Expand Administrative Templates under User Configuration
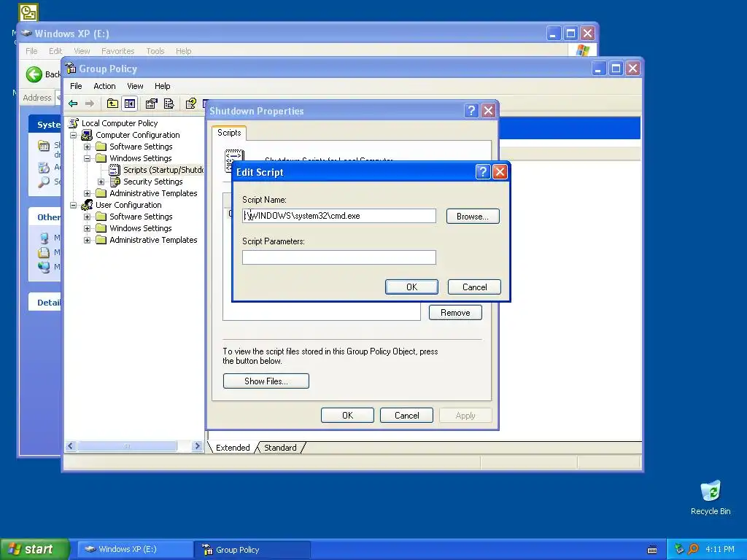The image size is (747, 560). (x=88, y=240)
